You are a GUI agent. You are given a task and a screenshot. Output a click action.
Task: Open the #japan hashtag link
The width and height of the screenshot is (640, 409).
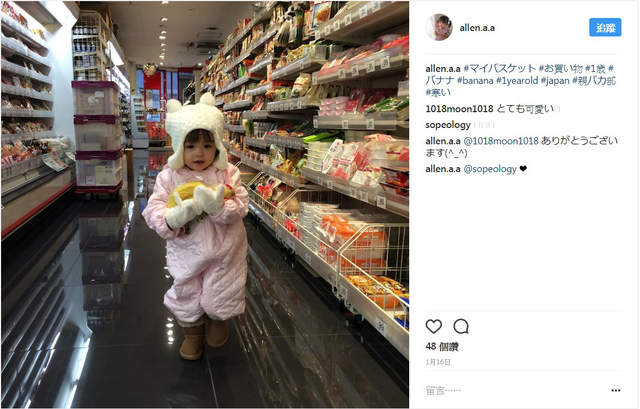tap(555, 80)
